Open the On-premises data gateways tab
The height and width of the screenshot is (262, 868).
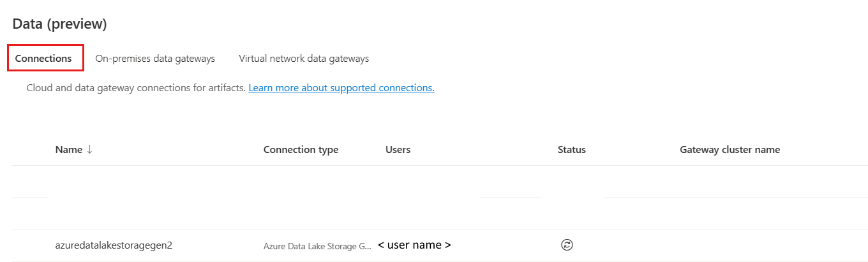pos(155,58)
